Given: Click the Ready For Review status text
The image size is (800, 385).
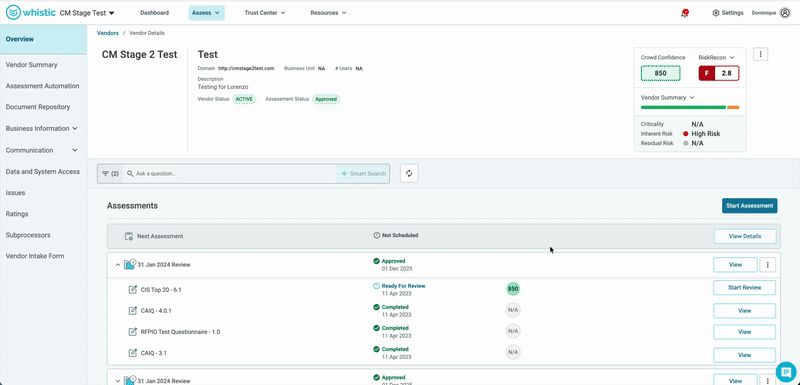Looking at the screenshot, I should click(403, 286).
